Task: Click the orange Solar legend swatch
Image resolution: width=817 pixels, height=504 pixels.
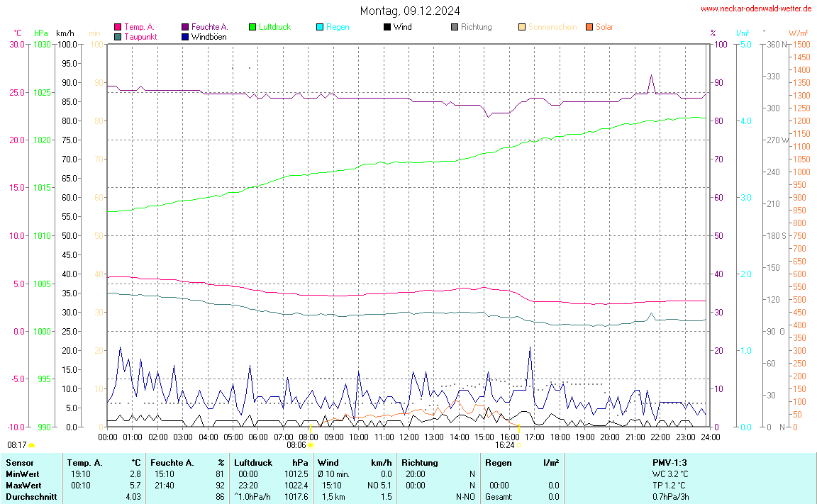Action: pyautogui.click(x=589, y=27)
